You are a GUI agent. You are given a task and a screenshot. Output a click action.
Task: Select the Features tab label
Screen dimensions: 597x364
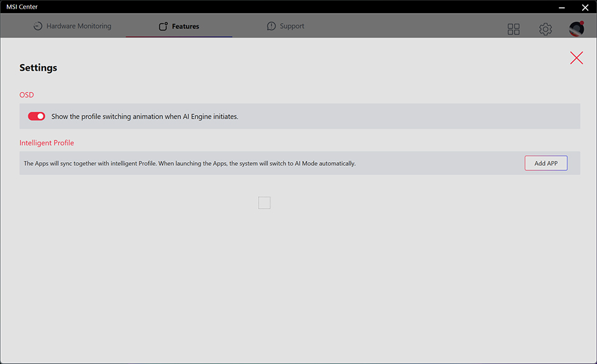(x=185, y=27)
